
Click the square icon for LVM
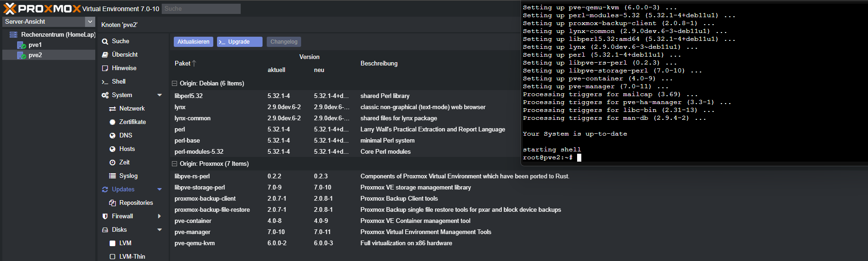click(112, 243)
